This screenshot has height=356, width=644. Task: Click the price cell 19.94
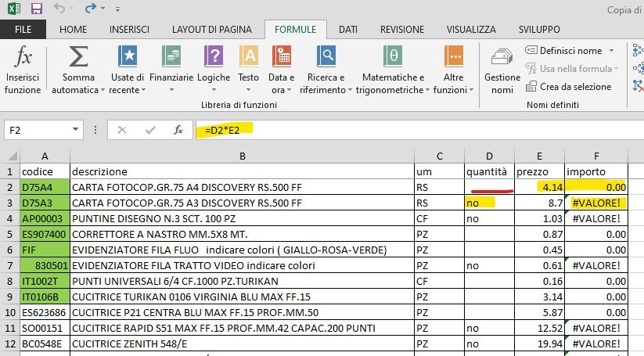pos(540,343)
